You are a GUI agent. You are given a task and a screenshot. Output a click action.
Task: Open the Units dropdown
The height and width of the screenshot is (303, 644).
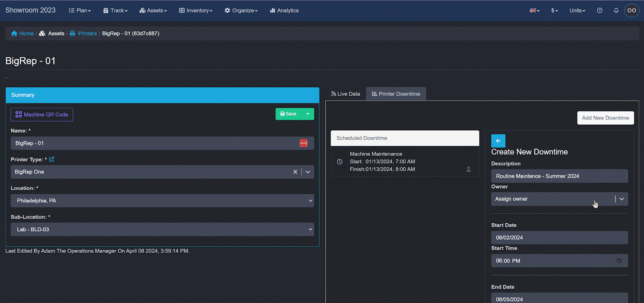[x=577, y=10]
